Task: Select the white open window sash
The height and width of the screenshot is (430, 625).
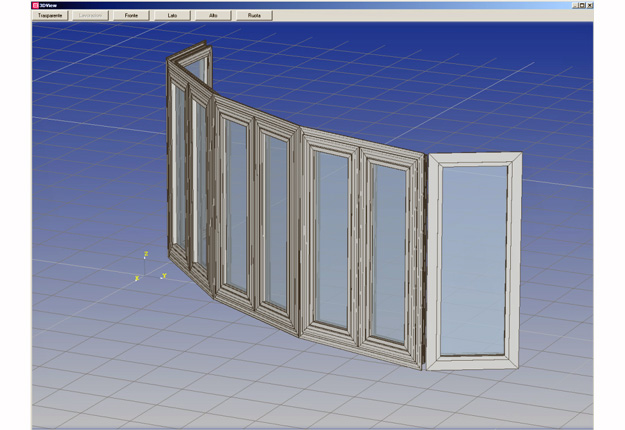Action: point(474,261)
